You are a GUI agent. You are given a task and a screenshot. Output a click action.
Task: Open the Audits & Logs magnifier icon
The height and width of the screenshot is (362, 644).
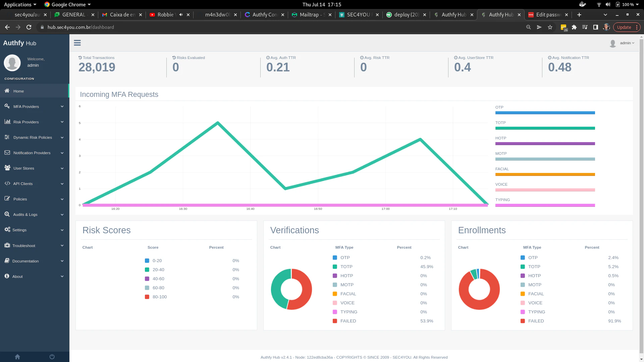(x=7, y=214)
